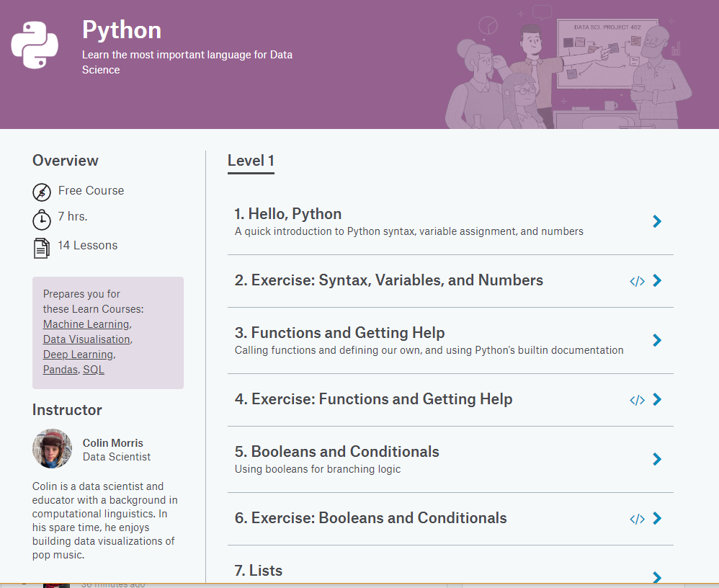The height and width of the screenshot is (588, 719).
Task: Go to the Pandas course link
Action: click(60, 370)
